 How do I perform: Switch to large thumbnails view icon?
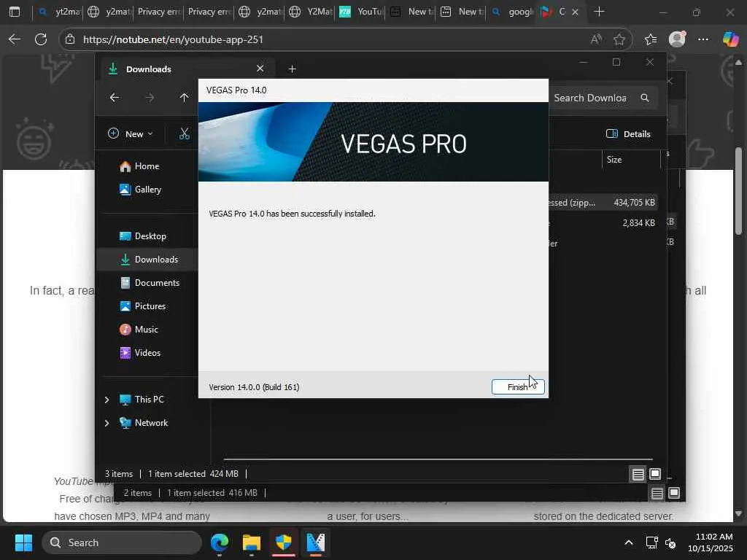tap(655, 474)
